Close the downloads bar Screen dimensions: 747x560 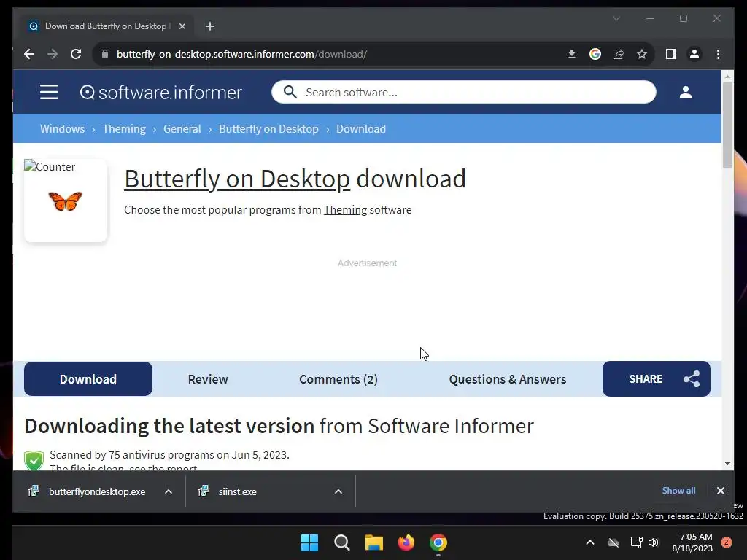pos(720,491)
